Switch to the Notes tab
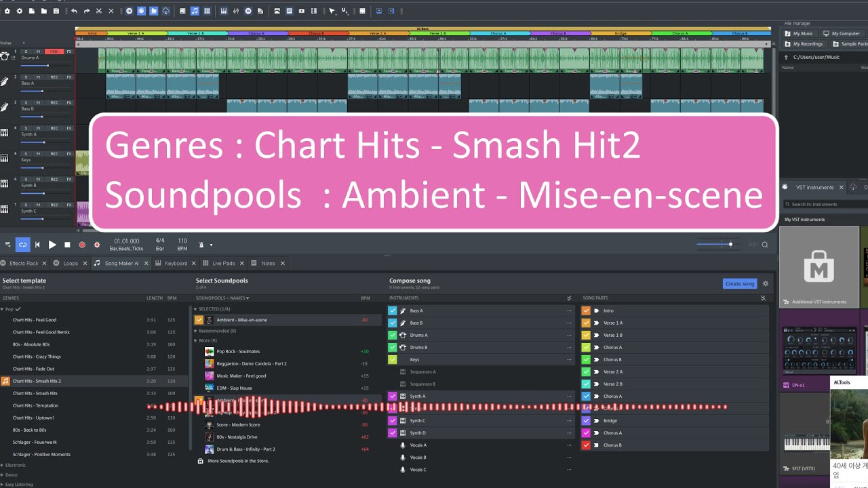Viewport: 868px width, 488px height. point(269,263)
